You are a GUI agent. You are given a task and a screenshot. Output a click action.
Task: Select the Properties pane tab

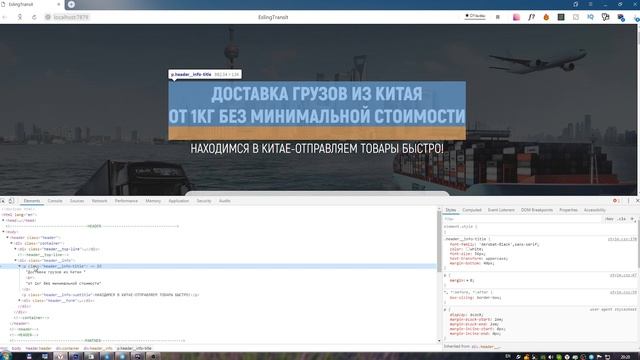point(568,210)
